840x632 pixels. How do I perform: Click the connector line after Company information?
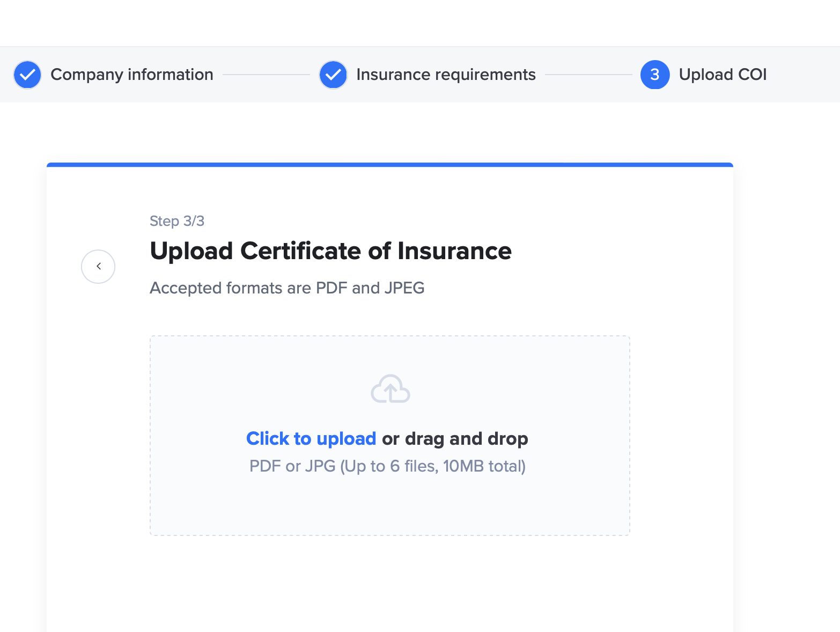[266, 75]
